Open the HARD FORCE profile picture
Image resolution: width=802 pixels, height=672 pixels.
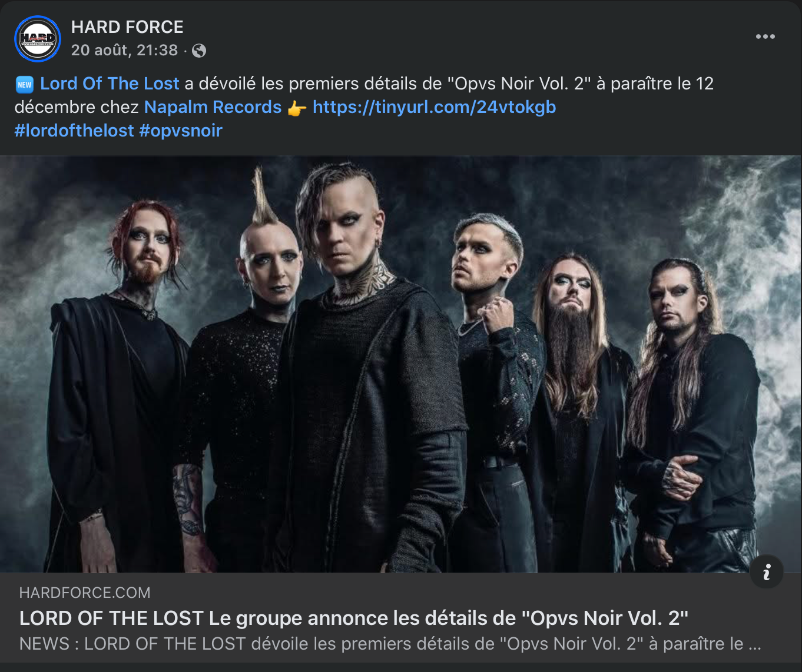tap(38, 39)
